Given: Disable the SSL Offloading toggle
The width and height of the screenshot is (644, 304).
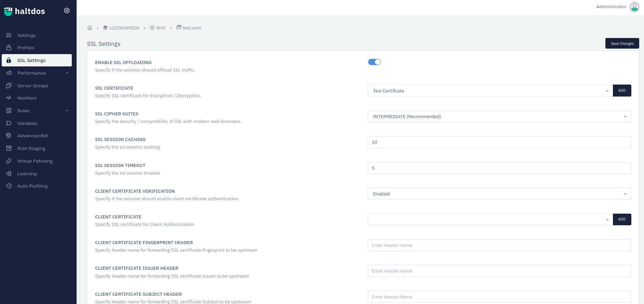Looking at the screenshot, I should 374,62.
